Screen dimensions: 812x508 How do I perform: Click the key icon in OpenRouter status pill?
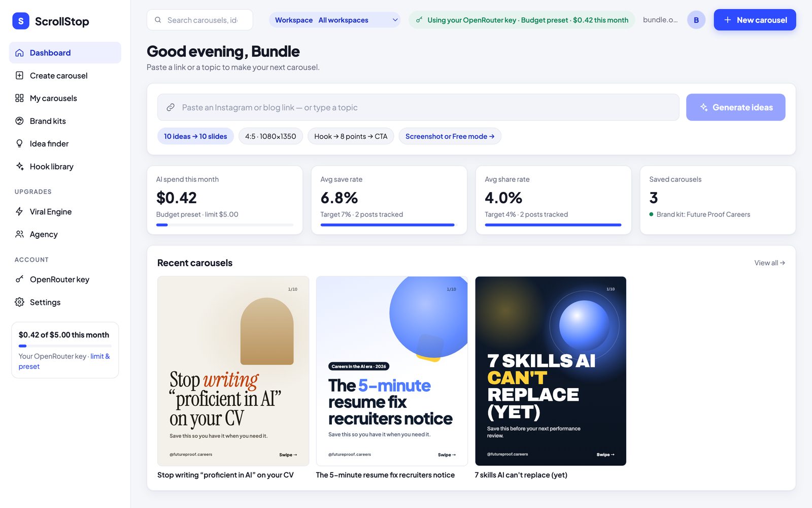(x=419, y=20)
